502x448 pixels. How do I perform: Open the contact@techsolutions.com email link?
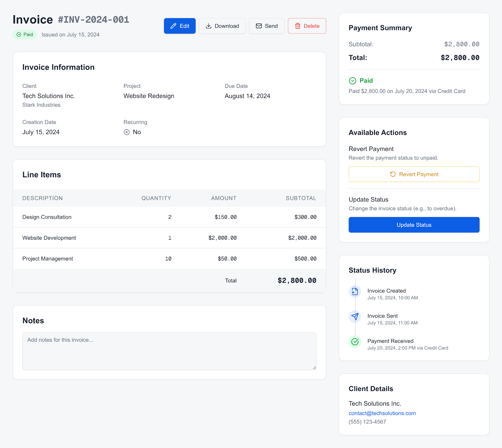pos(382,413)
